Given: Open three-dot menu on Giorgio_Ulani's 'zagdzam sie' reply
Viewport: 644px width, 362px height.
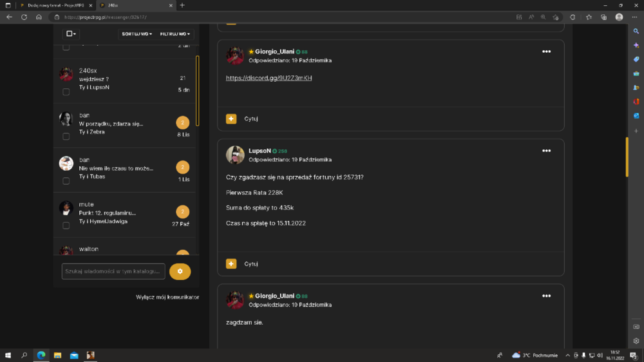Looking at the screenshot, I should point(546,296).
